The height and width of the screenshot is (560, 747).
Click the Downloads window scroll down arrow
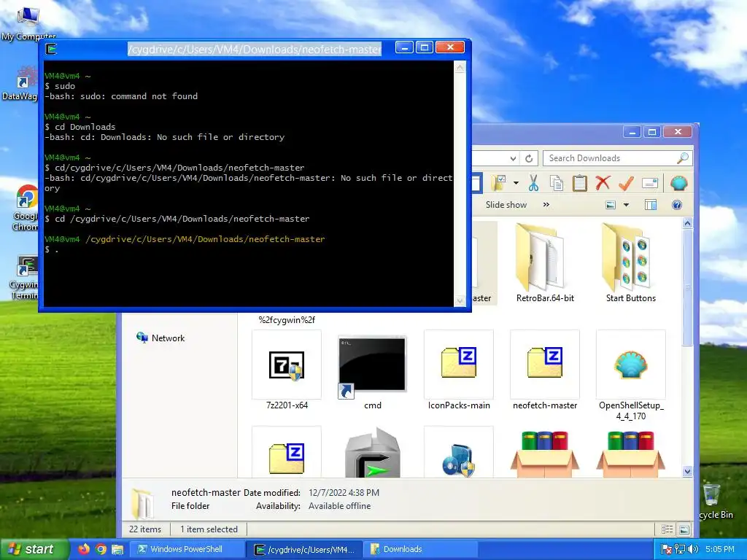687,472
